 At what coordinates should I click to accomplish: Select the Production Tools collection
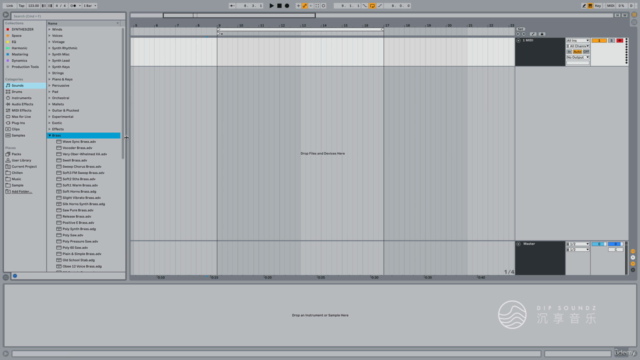[25, 67]
